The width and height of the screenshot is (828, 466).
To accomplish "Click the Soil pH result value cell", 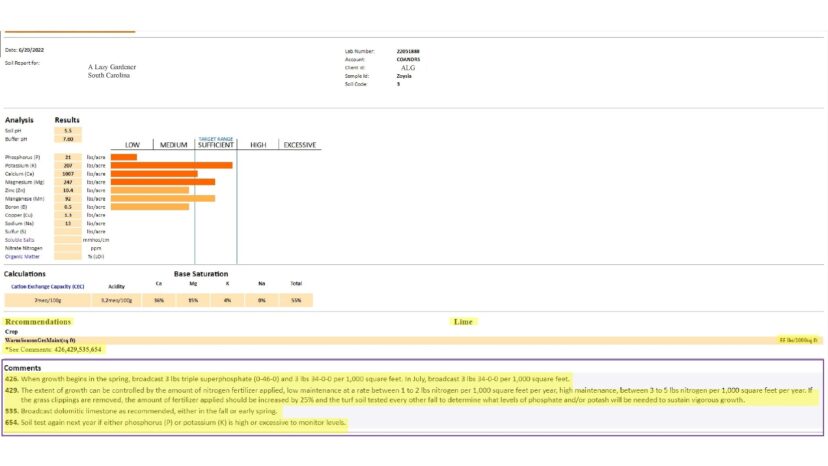I will (68, 131).
